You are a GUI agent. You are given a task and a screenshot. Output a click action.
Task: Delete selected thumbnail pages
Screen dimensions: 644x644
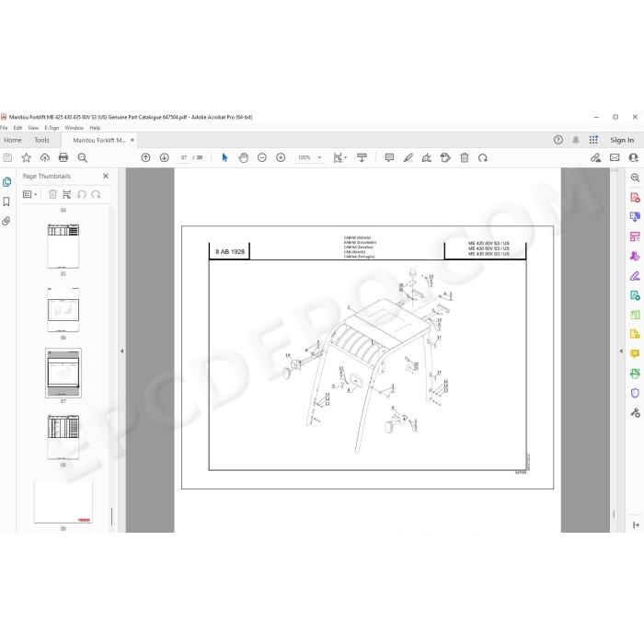[52, 194]
